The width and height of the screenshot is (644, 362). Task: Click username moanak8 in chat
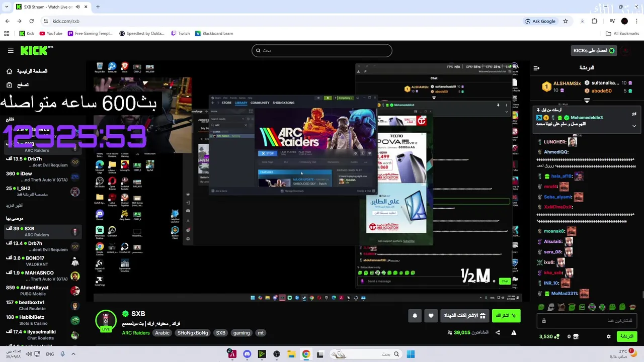coord(554,231)
